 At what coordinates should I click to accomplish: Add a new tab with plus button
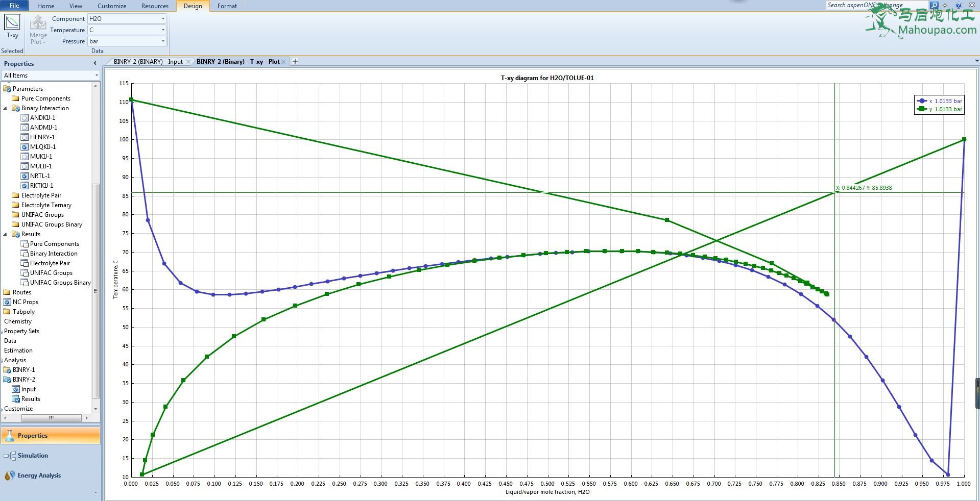[295, 61]
